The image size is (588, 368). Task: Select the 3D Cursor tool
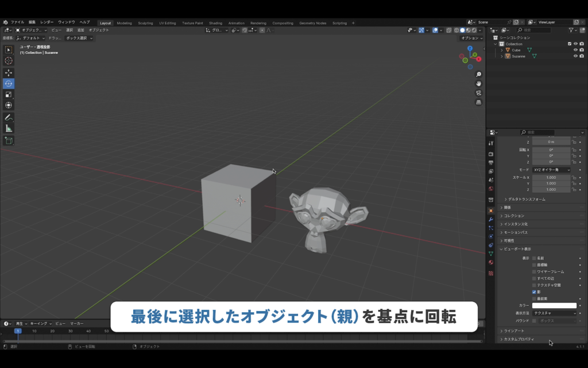click(9, 61)
